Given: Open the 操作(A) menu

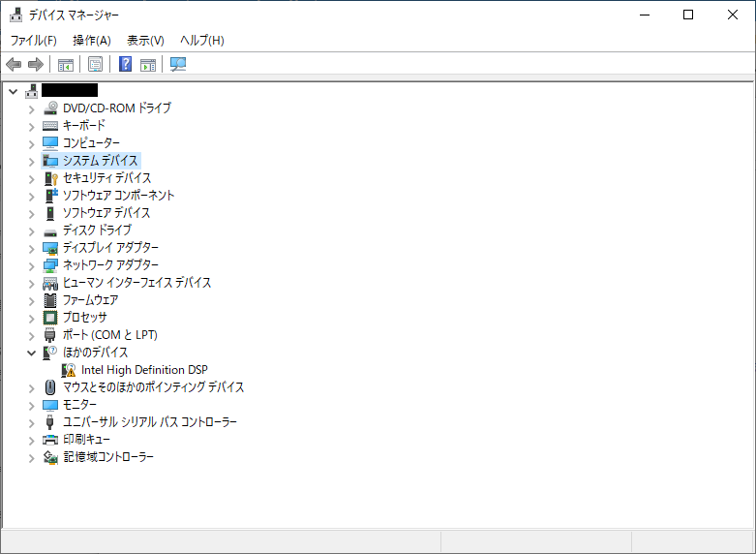Looking at the screenshot, I should point(92,41).
